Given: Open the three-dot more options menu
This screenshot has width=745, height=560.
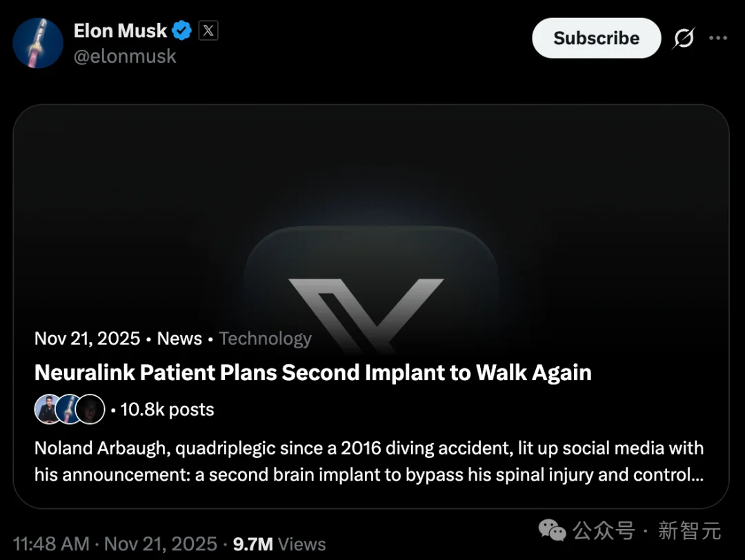Looking at the screenshot, I should (718, 39).
